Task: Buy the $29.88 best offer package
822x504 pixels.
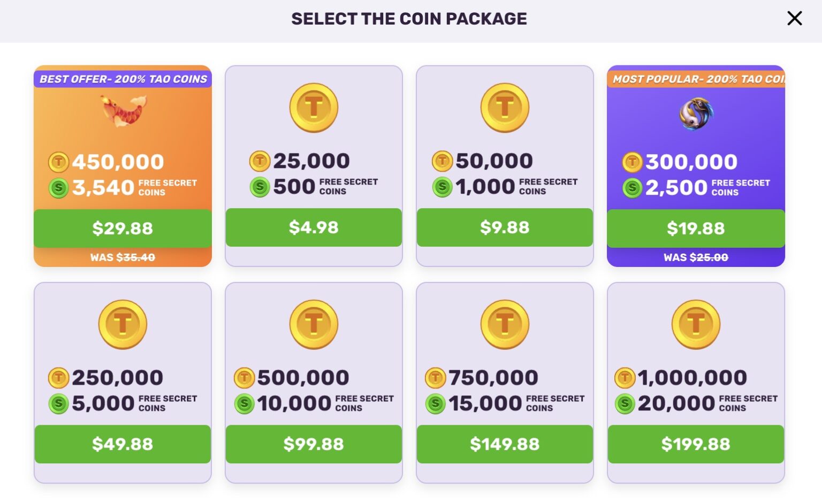Action: point(123,228)
